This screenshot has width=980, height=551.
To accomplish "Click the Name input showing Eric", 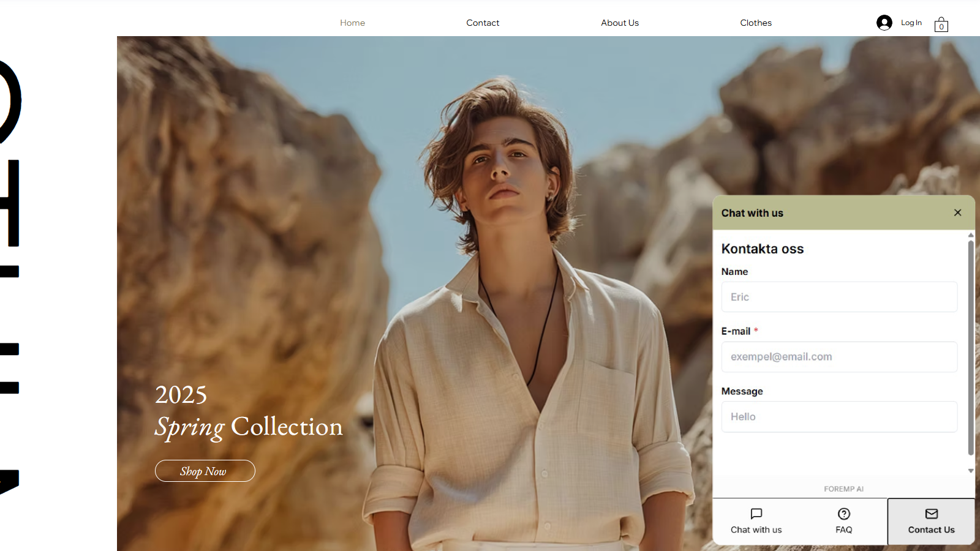I will coord(839,296).
